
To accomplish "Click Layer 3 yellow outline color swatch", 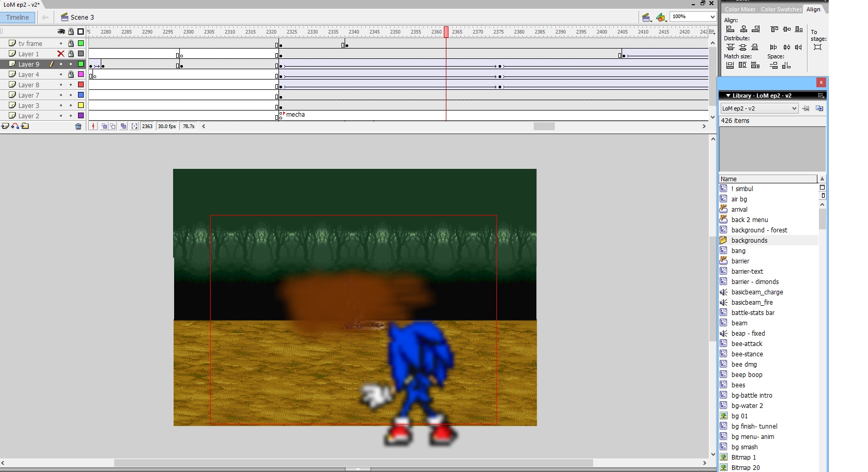I will tap(81, 105).
